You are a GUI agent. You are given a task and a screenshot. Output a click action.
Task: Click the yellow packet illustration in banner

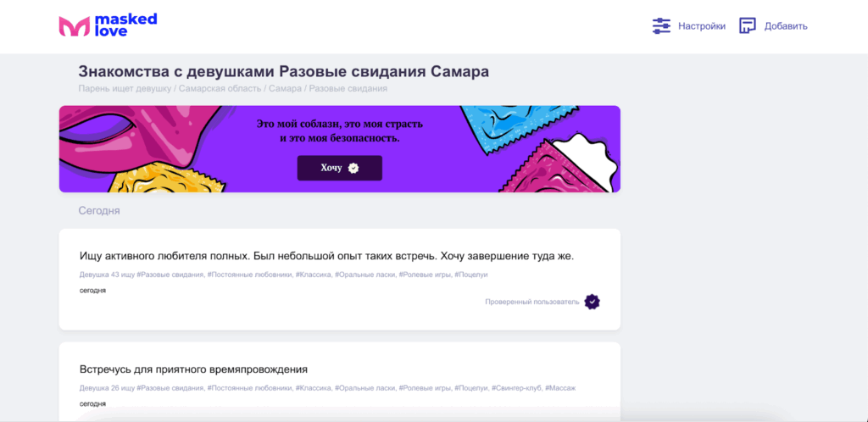coord(166,178)
